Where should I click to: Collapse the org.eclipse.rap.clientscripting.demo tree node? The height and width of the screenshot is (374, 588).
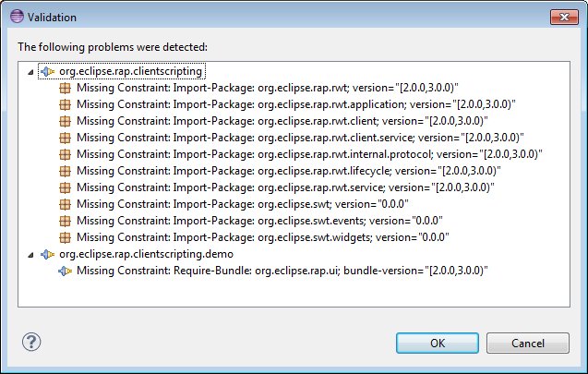(30, 255)
